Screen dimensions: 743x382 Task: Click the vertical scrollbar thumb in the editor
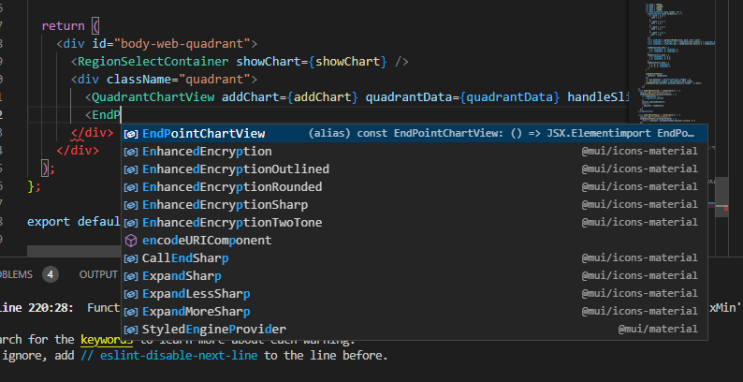coord(721,197)
